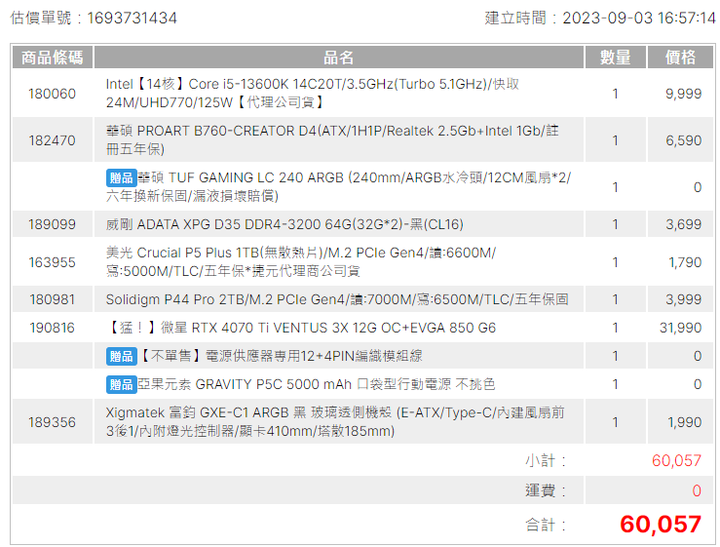The width and height of the screenshot is (720, 547).
Task: Click the 運費 label
Action: click(546, 491)
